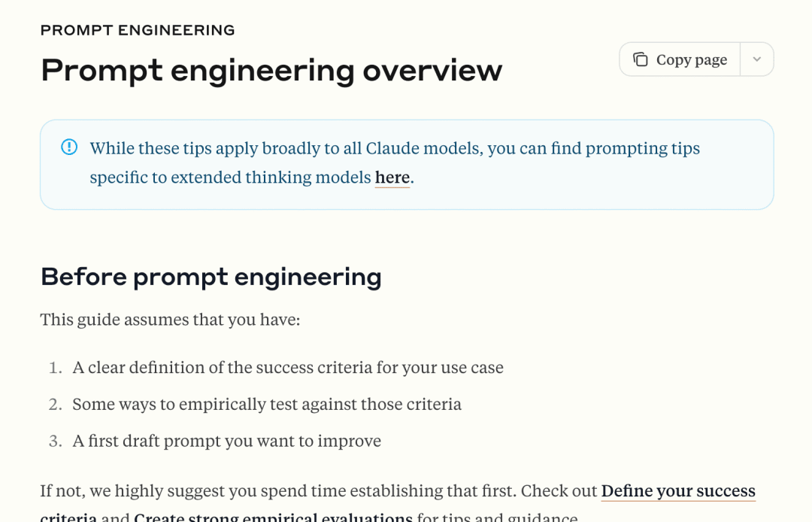
Task: Click the copy icon inside the Copy page button
Action: tap(640, 59)
